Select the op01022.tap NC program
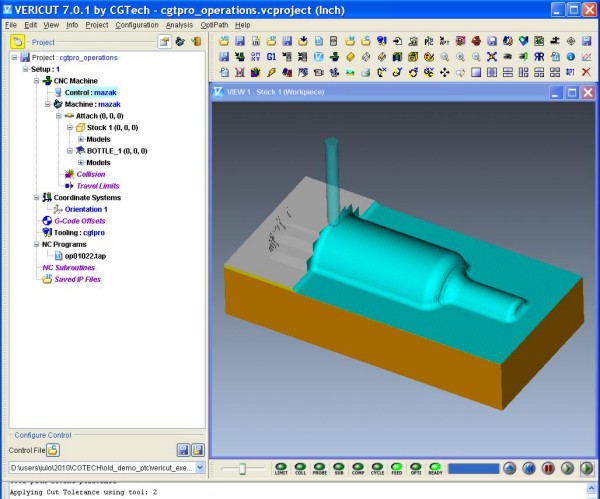 click(85, 256)
